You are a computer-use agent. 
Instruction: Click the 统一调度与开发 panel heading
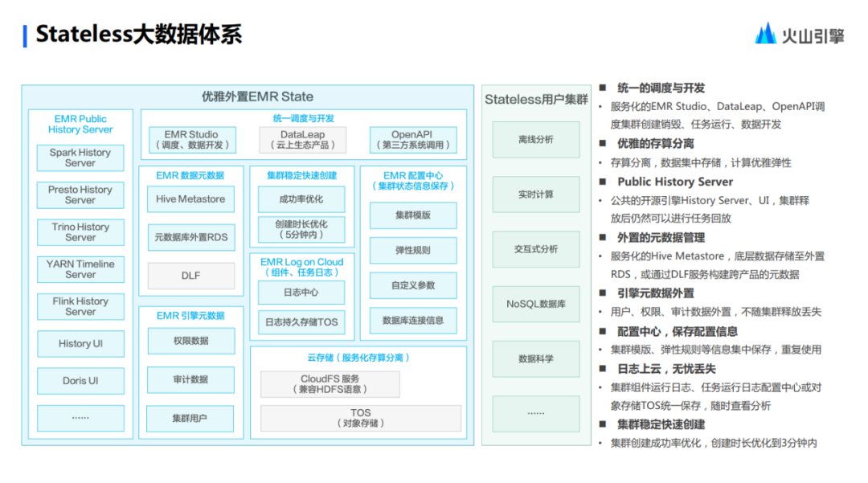[303, 118]
